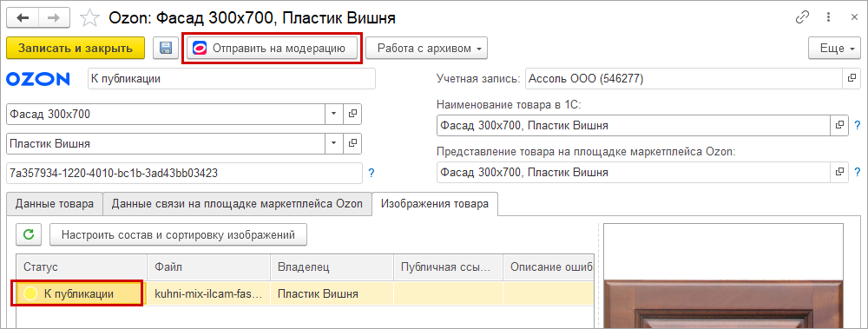Viewport: 868px width, 329px height.
Task: Switch to Данные связи на площадке маркетплейса tab
Action: pos(237,203)
